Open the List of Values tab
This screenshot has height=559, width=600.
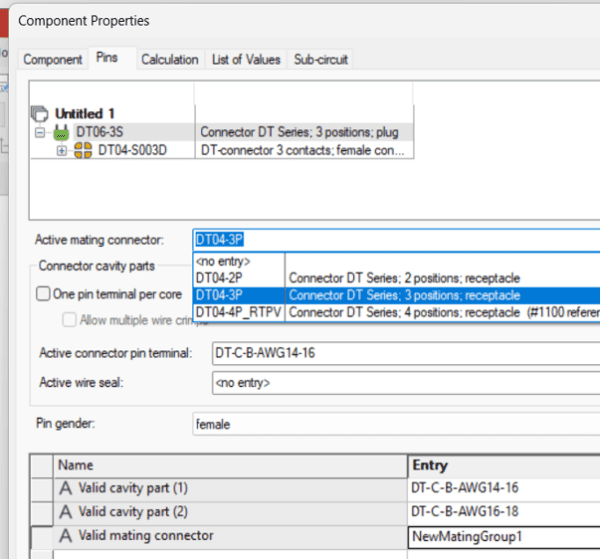tap(246, 60)
